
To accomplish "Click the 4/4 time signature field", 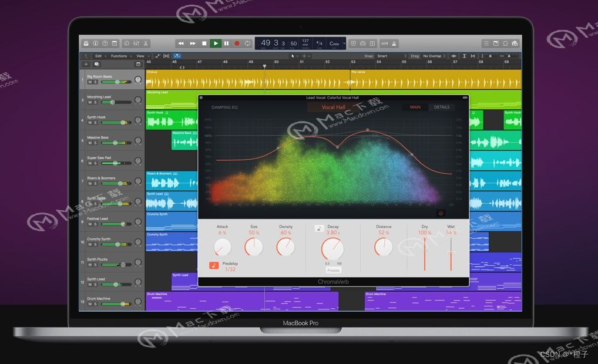I will [x=319, y=43].
